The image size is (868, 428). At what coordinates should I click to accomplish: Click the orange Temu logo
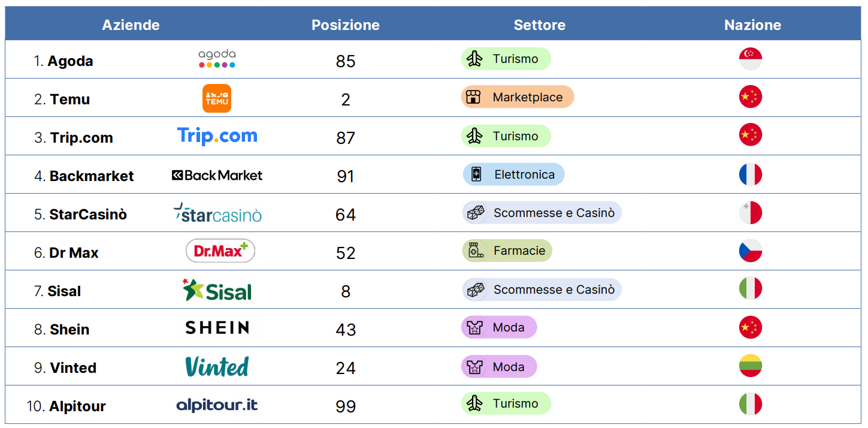pos(217,98)
